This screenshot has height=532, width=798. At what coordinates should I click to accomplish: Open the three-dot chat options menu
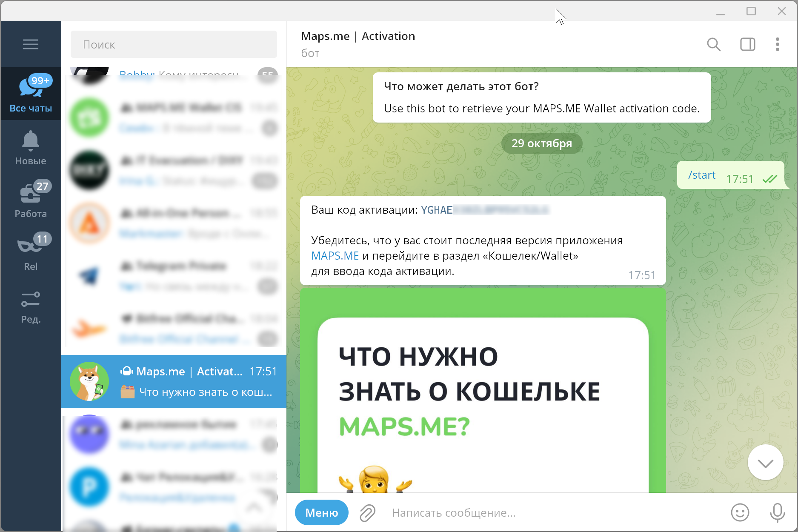(778, 44)
